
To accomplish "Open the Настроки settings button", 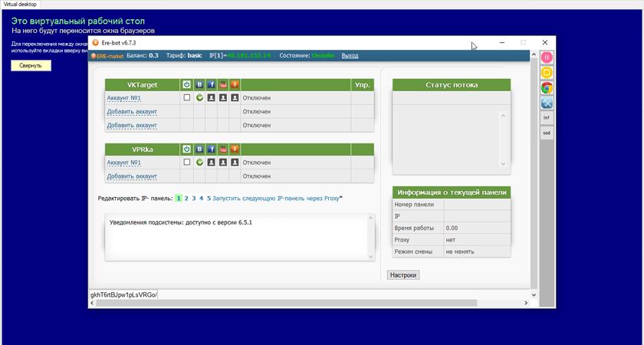I will coord(403,275).
